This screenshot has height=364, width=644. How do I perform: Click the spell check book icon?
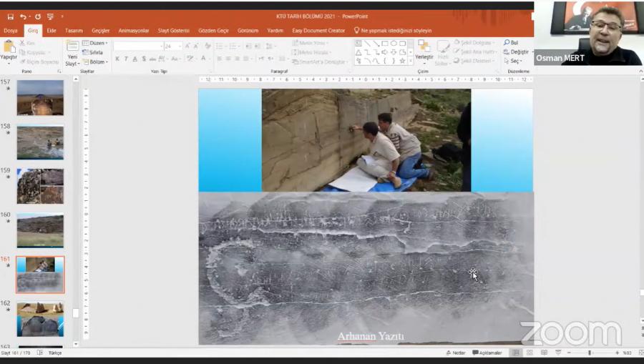pos(40,353)
